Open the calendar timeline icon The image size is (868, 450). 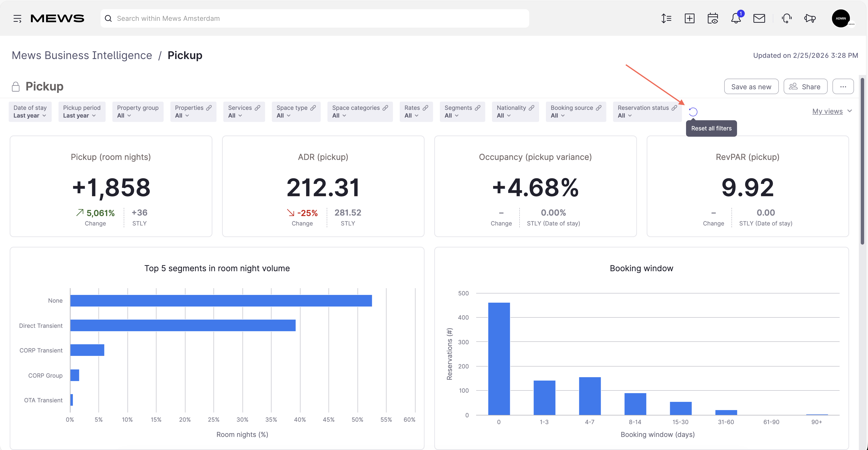pyautogui.click(x=713, y=18)
